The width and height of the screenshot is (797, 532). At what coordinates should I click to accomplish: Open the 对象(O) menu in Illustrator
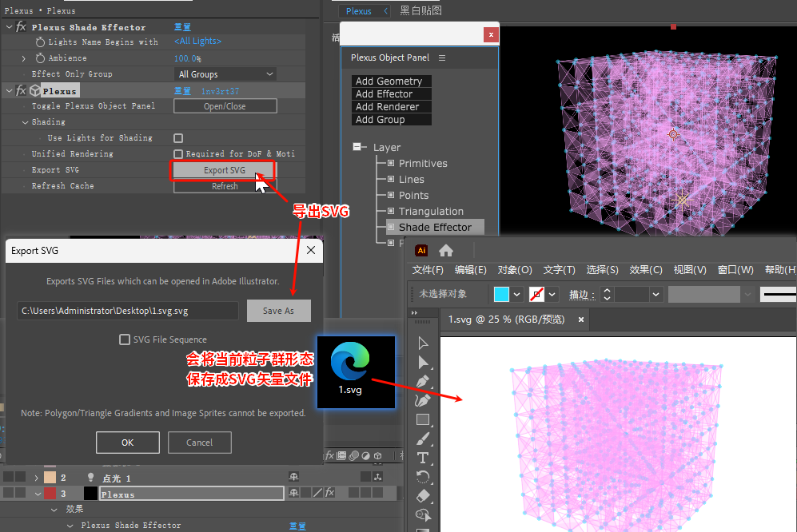click(x=515, y=270)
